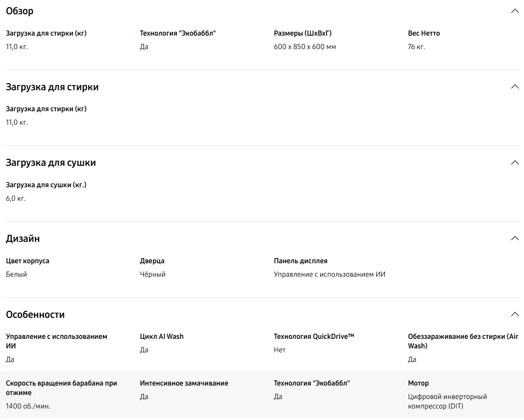Collapse the Особенности section chevron

pos(515,314)
